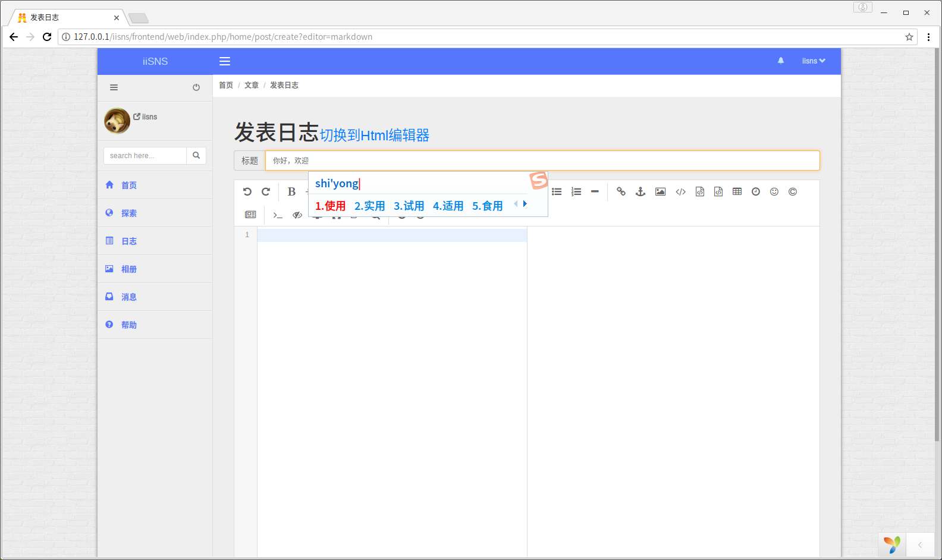Close the 发表日志 browser tab
The height and width of the screenshot is (560, 942).
[x=117, y=18]
